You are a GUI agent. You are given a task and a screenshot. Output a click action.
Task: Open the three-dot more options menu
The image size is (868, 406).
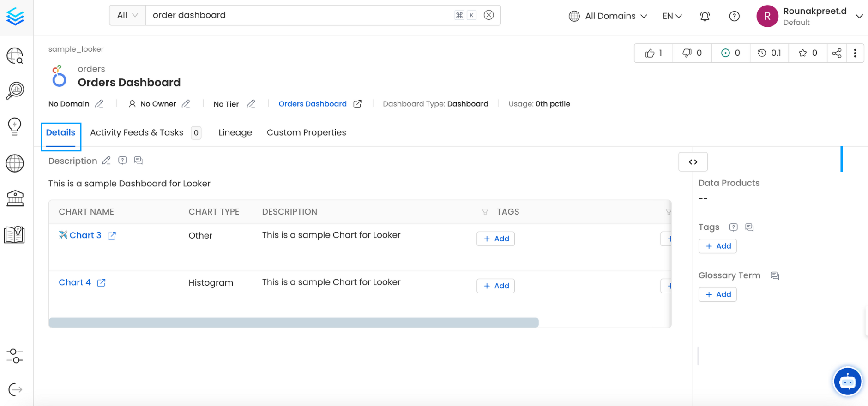coord(855,53)
